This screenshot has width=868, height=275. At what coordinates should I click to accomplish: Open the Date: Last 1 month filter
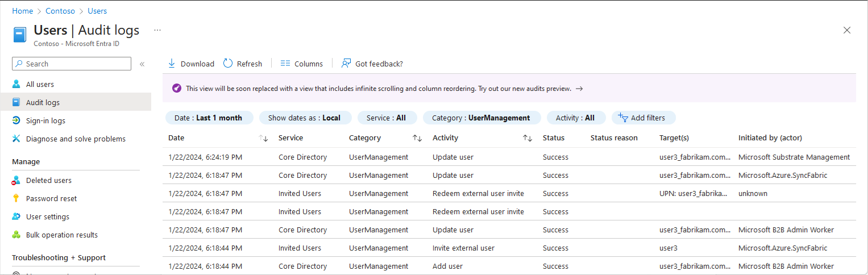tap(208, 118)
